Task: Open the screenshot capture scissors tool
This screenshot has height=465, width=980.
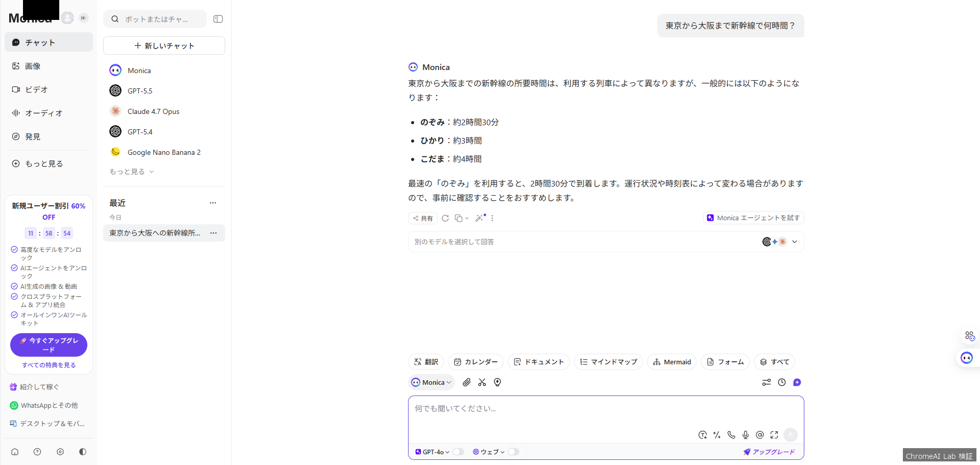Action: pyautogui.click(x=482, y=382)
